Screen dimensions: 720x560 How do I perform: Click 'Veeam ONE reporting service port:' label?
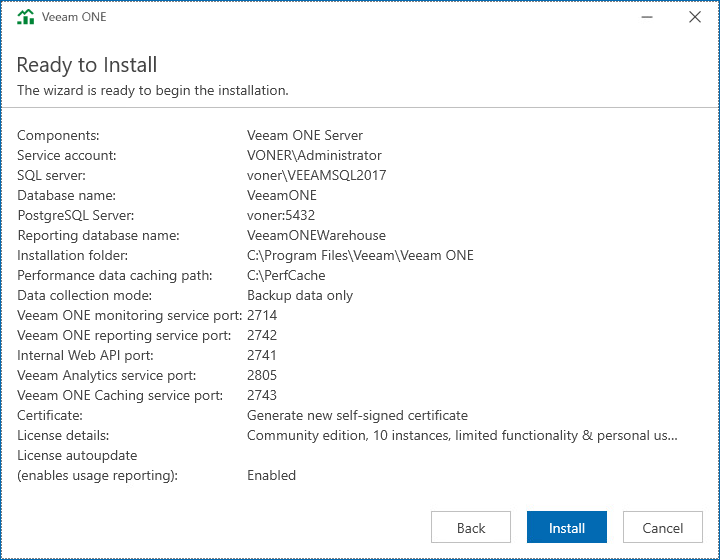pyautogui.click(x=124, y=336)
